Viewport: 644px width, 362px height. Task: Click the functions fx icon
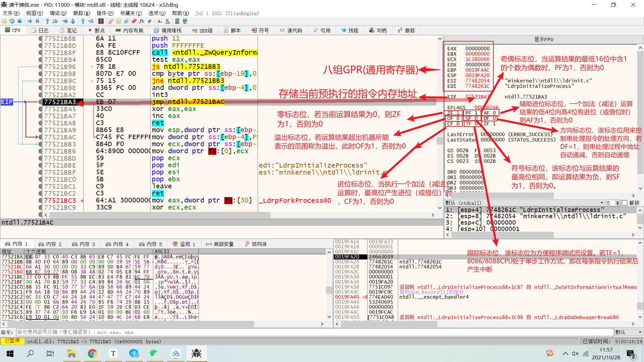142,21
